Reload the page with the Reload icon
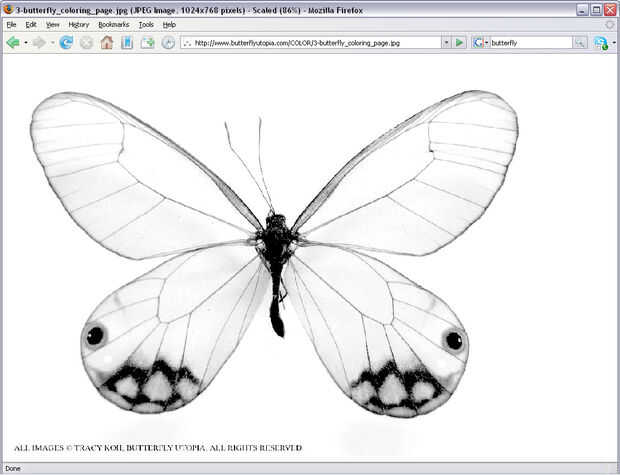This screenshot has height=475, width=620. click(66, 42)
